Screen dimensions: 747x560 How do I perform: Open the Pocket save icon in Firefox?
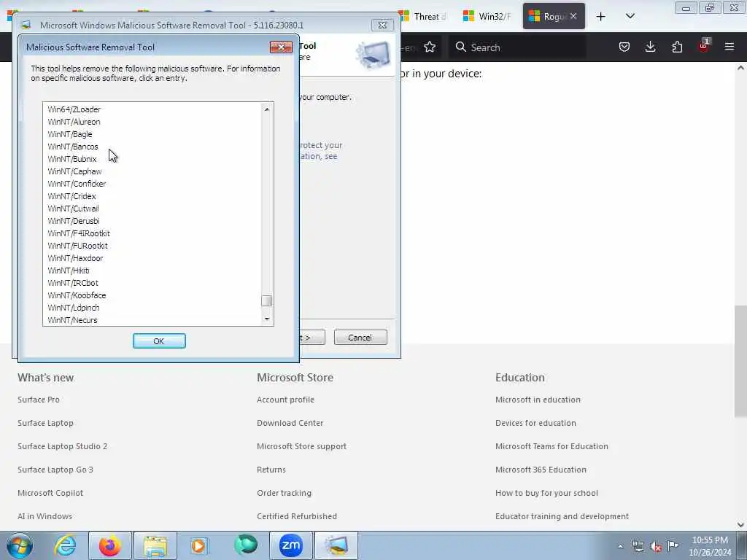click(x=624, y=47)
